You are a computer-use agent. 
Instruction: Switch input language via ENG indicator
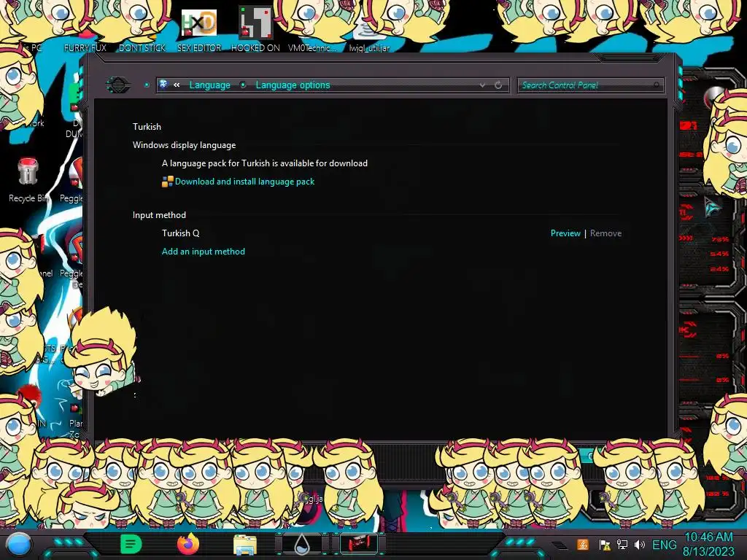tap(664, 545)
